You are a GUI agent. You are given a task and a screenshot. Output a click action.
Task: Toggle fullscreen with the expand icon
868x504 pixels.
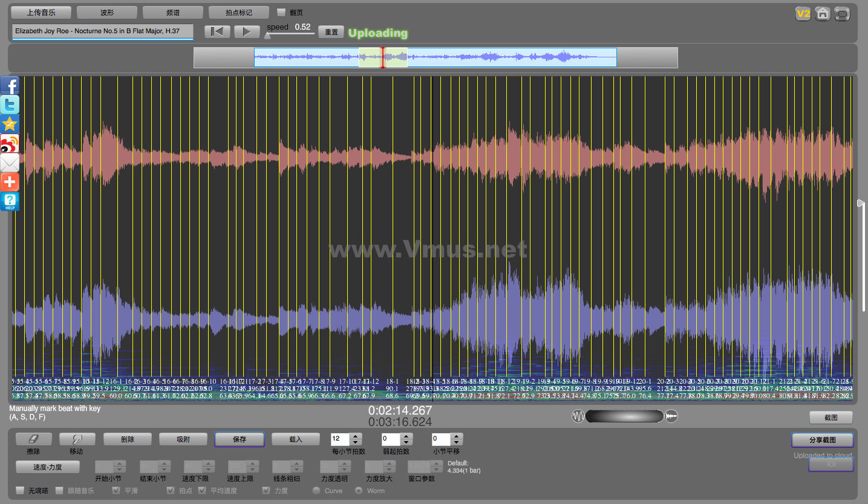[841, 14]
